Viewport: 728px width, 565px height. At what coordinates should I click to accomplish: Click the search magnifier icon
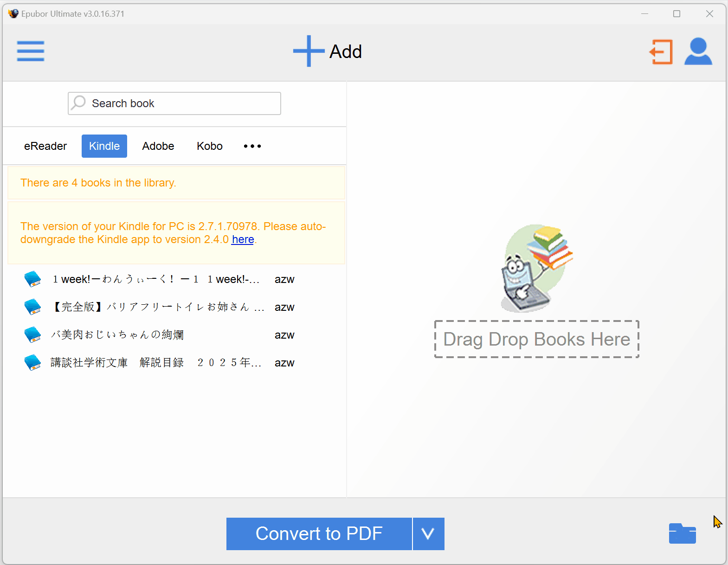pyautogui.click(x=79, y=103)
